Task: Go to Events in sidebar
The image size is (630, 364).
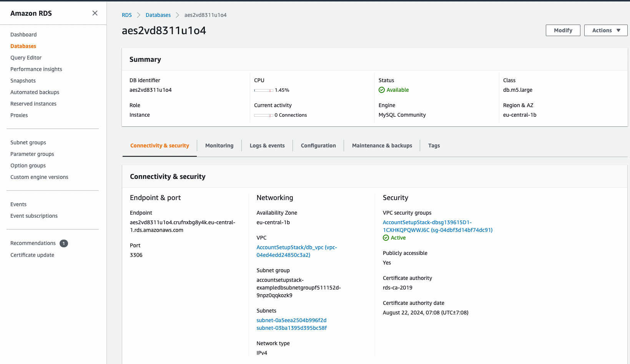Action: 18,204
